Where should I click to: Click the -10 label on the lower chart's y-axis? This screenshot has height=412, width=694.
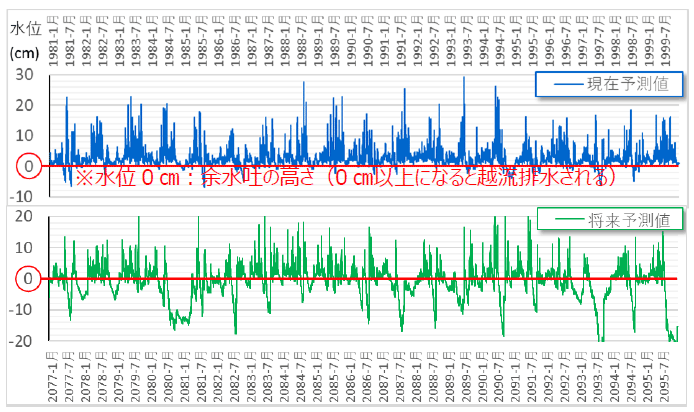click(x=24, y=309)
